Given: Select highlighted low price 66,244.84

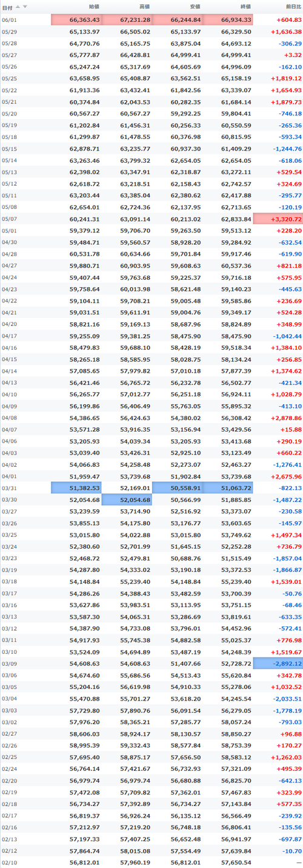Looking at the screenshot, I should pyautogui.click(x=176, y=19).
